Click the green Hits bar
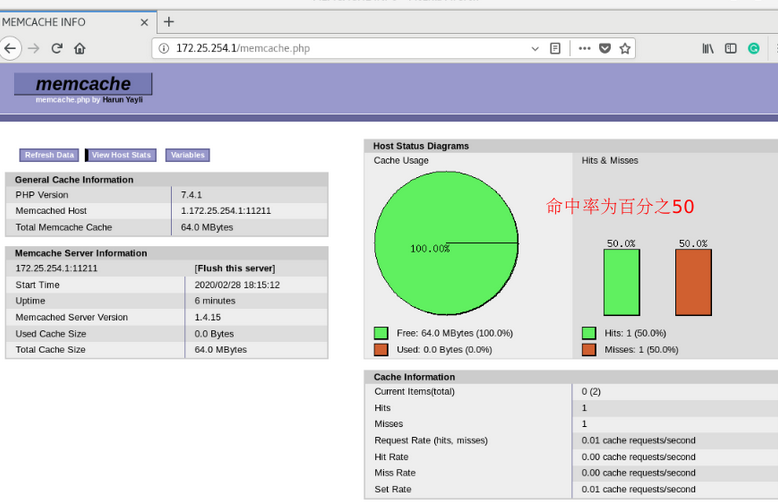The width and height of the screenshot is (778, 502). (x=622, y=282)
